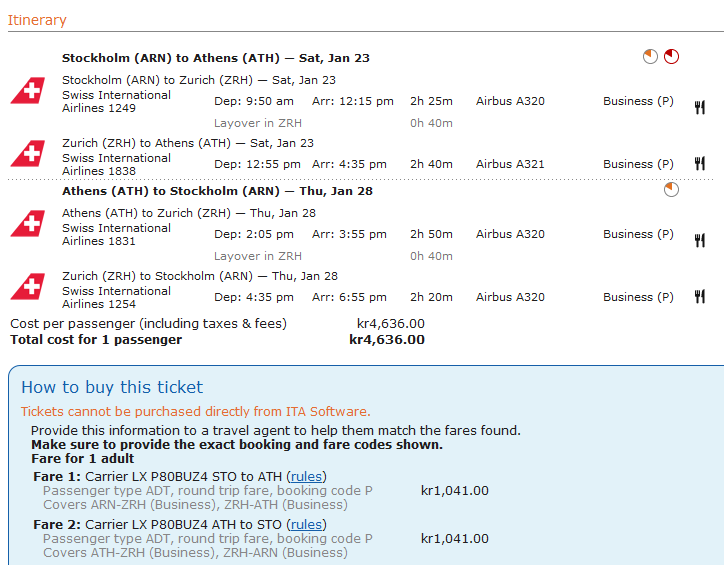The image size is (724, 565).
Task: Click the "How to buy this ticket" heading
Action: (112, 387)
